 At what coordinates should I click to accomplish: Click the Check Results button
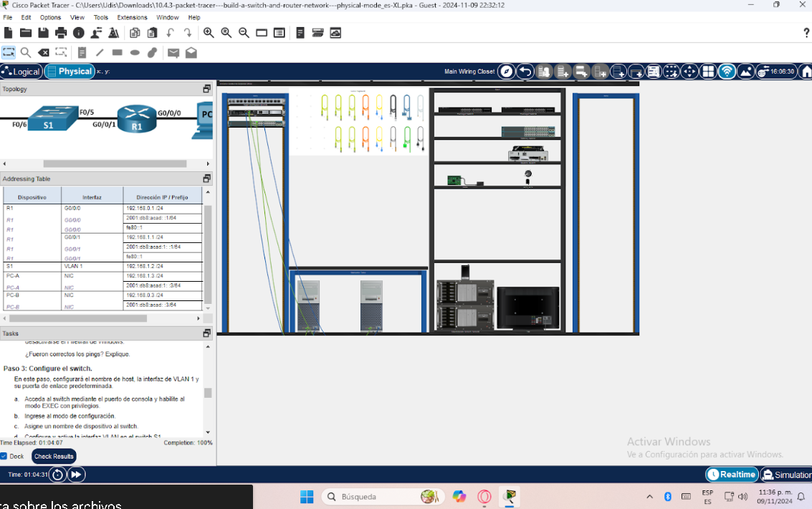(x=54, y=456)
